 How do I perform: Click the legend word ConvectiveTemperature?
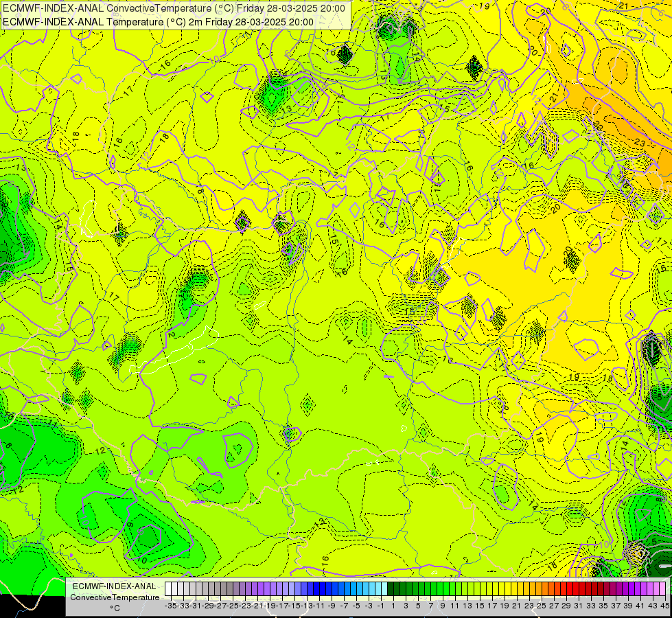[x=115, y=597]
